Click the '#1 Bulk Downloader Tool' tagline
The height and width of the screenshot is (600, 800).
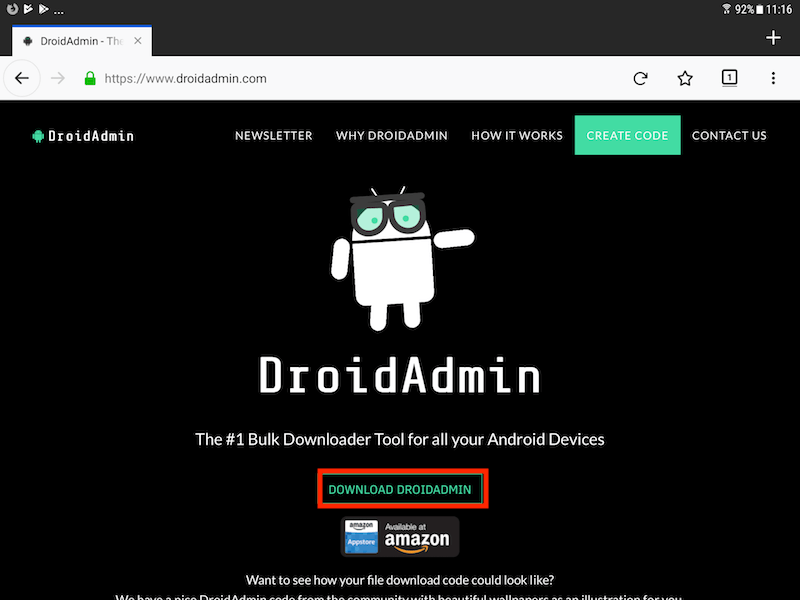[399, 439]
